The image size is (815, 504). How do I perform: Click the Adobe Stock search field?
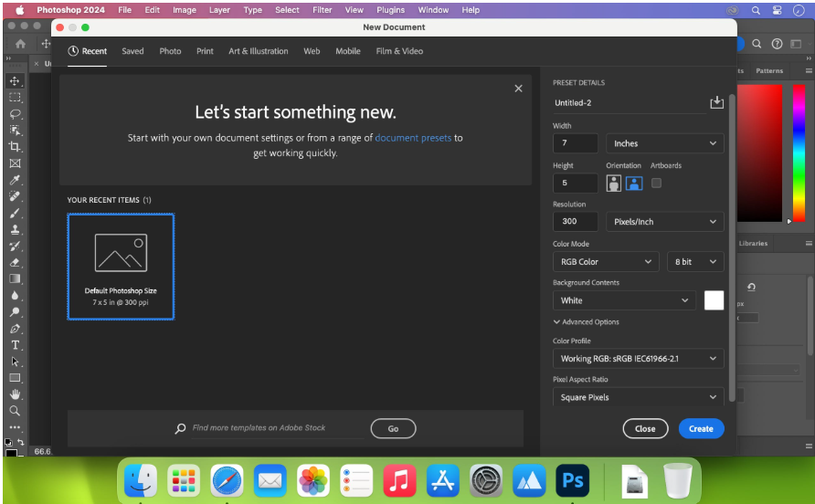click(x=278, y=428)
